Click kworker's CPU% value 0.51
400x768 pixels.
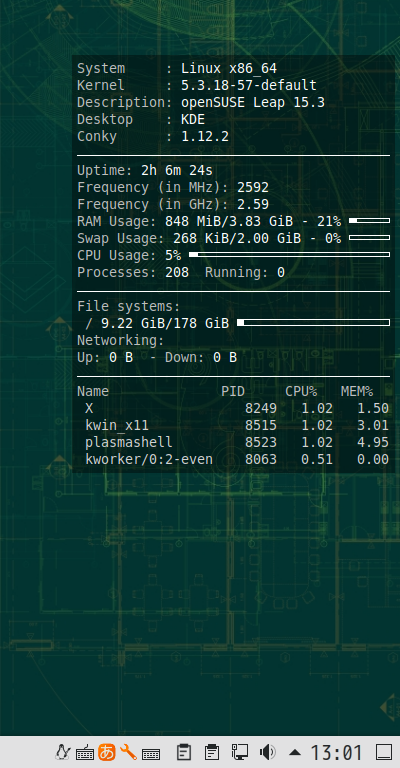click(x=317, y=459)
